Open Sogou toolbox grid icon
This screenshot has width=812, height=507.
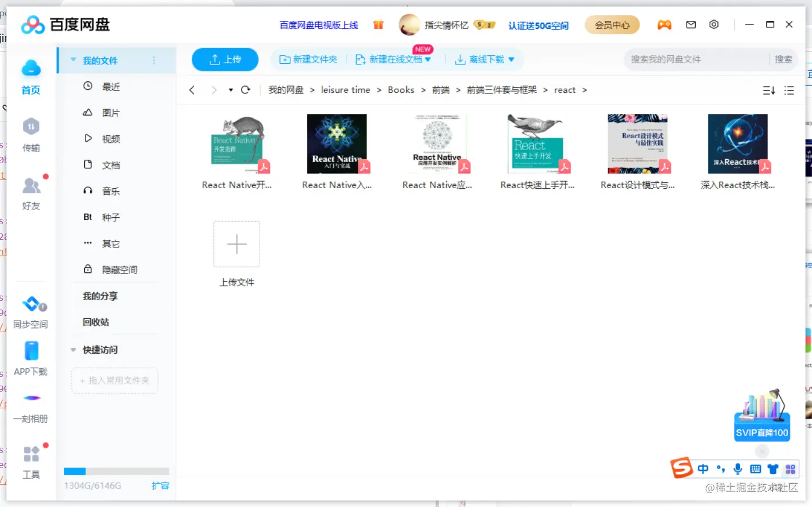(790, 469)
